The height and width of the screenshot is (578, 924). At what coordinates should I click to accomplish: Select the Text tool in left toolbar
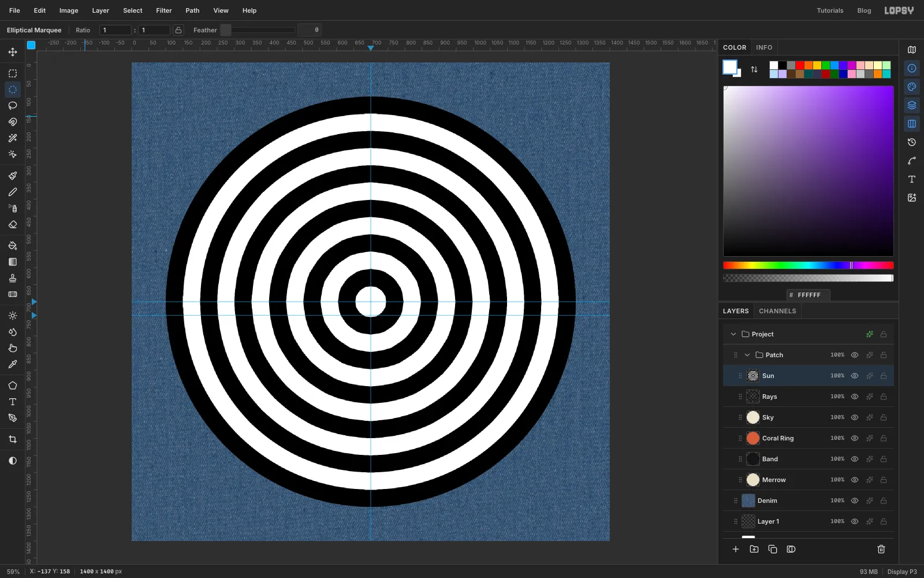[x=13, y=402]
